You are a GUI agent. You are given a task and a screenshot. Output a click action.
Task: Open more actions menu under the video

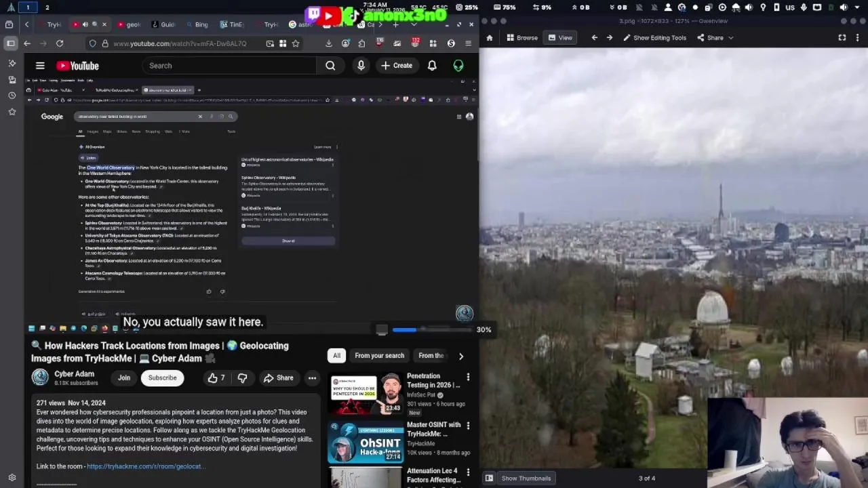tap(312, 378)
